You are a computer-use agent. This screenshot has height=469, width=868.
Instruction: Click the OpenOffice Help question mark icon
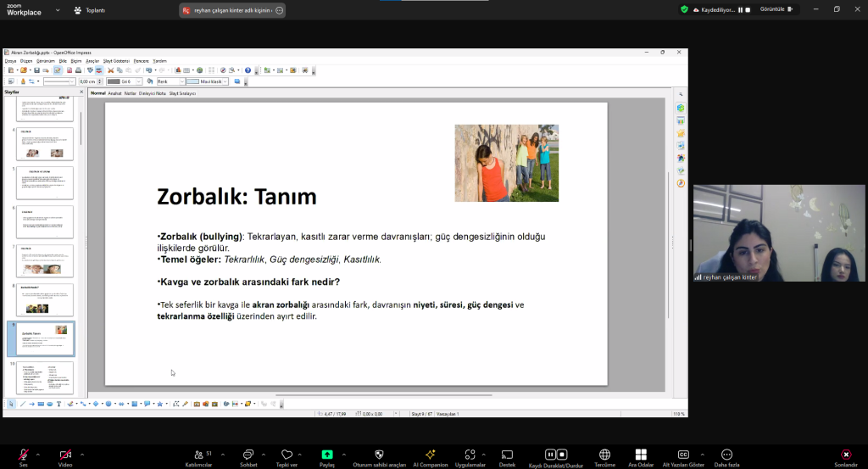tap(248, 70)
